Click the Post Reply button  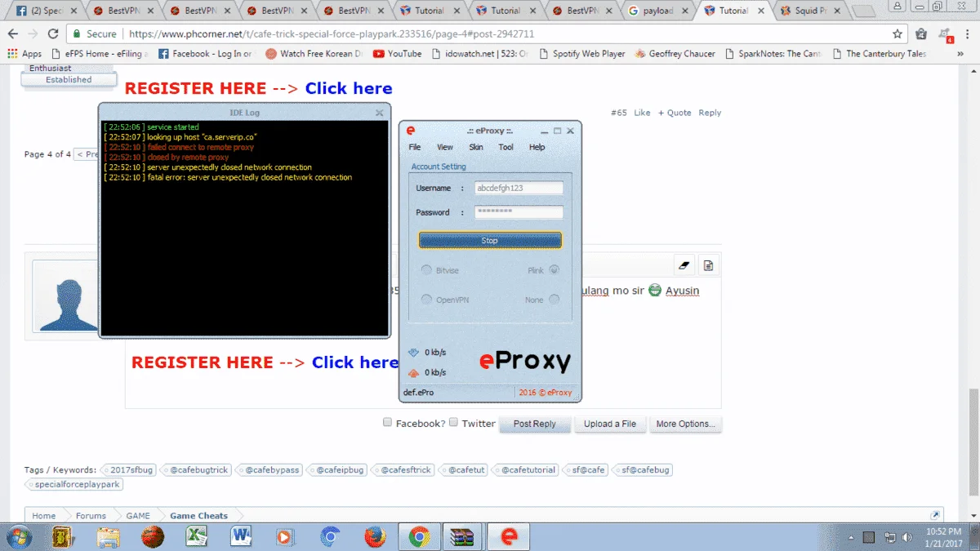click(x=535, y=424)
